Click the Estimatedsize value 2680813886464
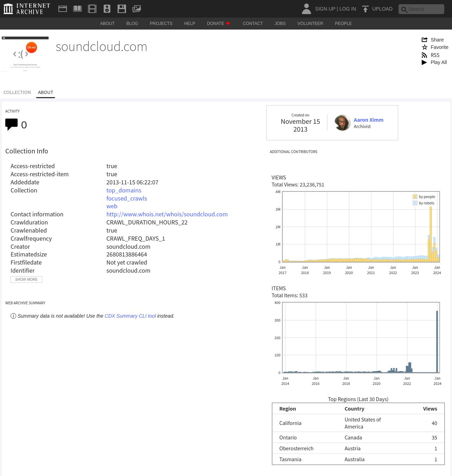The width and height of the screenshot is (452, 476). pyautogui.click(x=127, y=254)
